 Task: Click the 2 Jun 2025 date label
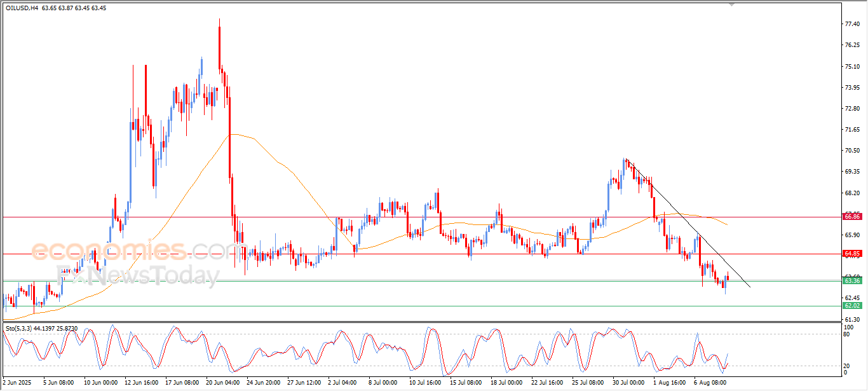point(17,383)
